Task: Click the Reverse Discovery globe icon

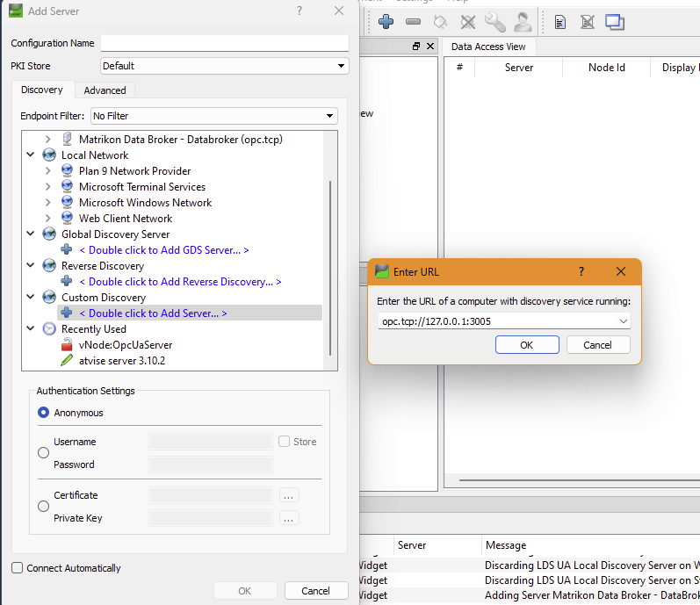Action: point(49,265)
